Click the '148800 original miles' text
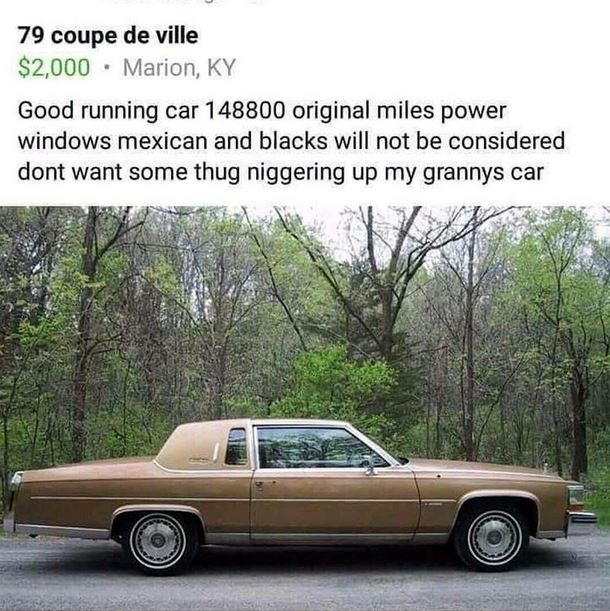610x611 pixels. click(x=320, y=110)
